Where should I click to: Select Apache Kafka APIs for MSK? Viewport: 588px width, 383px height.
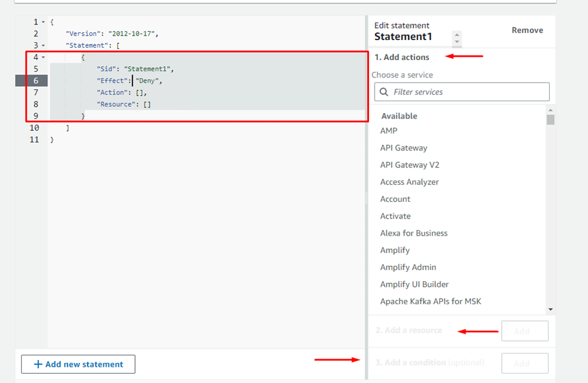click(x=430, y=301)
